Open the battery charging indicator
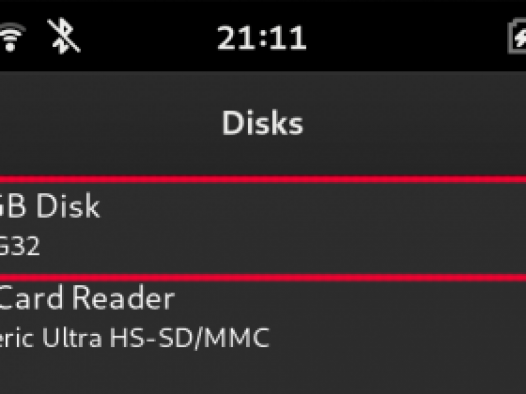The image size is (526, 394). point(517,37)
